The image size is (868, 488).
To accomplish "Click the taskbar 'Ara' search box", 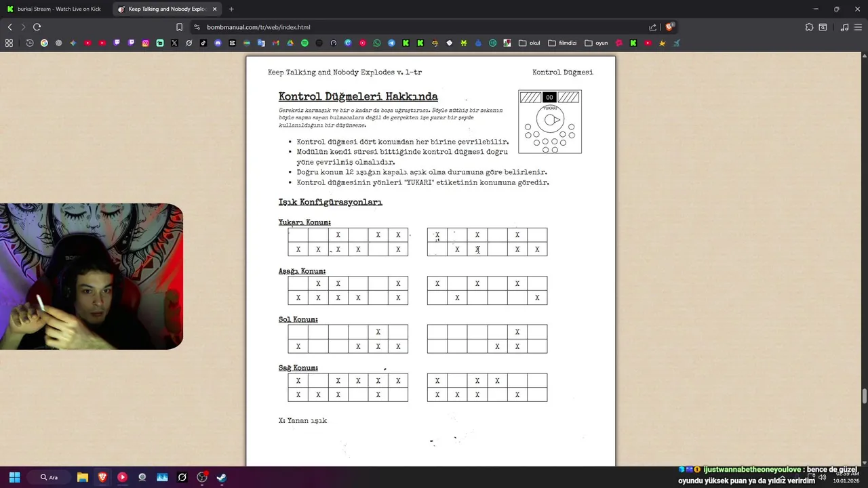I will pos(50,477).
